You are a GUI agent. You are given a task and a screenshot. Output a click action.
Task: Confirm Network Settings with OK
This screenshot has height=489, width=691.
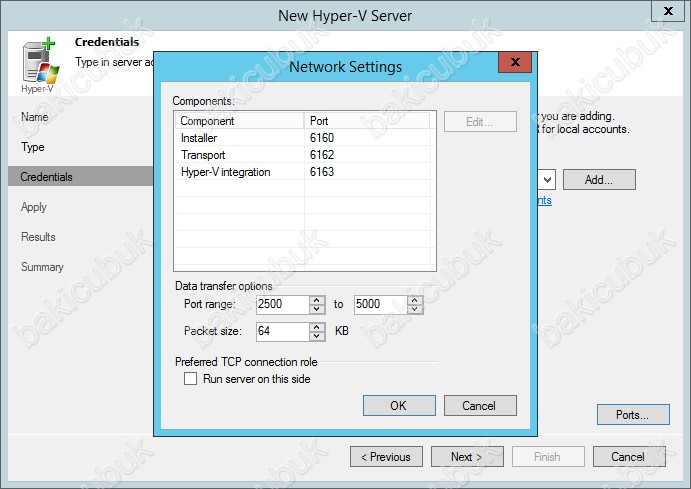point(399,405)
